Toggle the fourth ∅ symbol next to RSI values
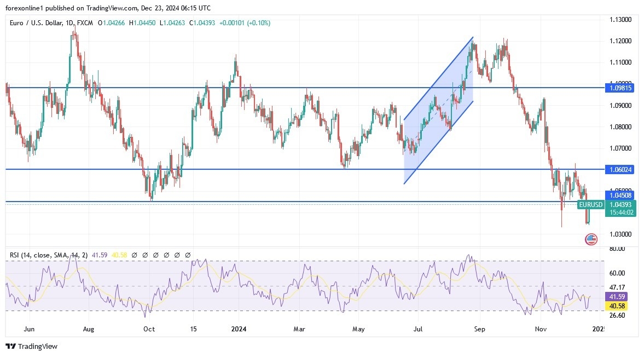This screenshot has width=644, height=356. [x=165, y=255]
